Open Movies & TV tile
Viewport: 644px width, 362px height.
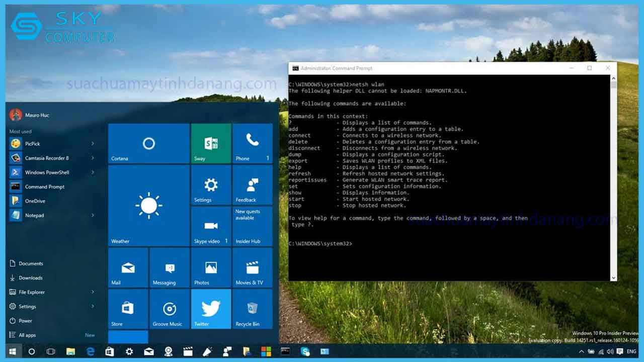point(252,267)
